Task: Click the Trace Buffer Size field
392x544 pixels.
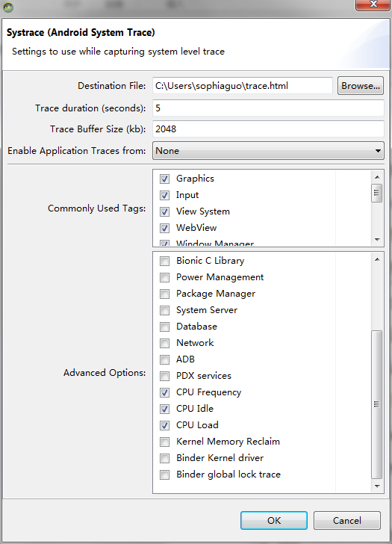Action: (268, 129)
